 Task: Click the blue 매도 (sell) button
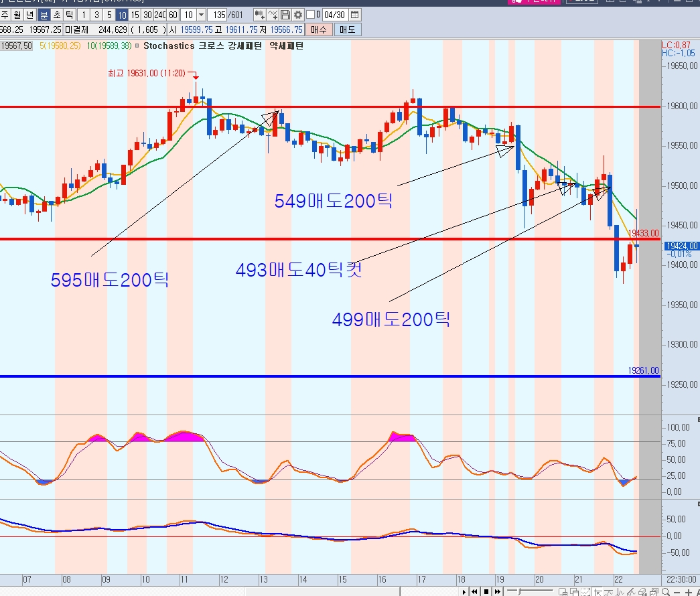pyautogui.click(x=347, y=29)
